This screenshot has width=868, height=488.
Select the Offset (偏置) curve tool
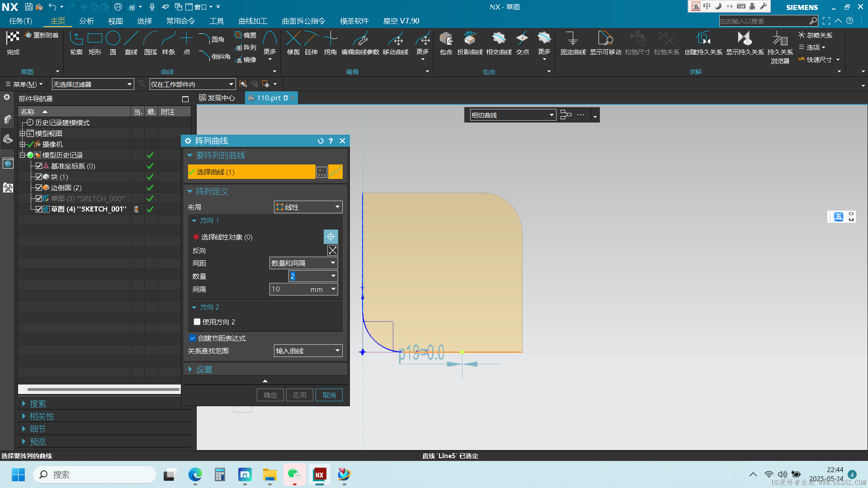(245, 35)
